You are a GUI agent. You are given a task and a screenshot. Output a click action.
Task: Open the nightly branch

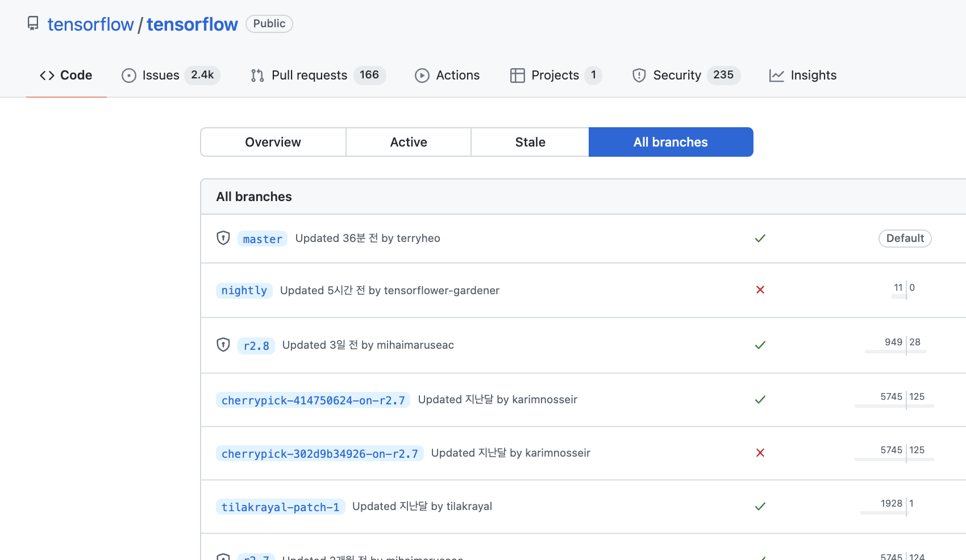(x=244, y=290)
